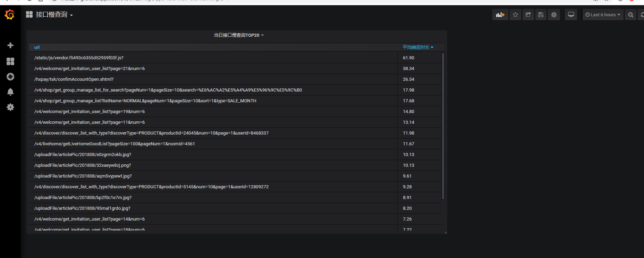The width and height of the screenshot is (644, 258).
Task: Click the 9.61 response time value
Action: 407,176
